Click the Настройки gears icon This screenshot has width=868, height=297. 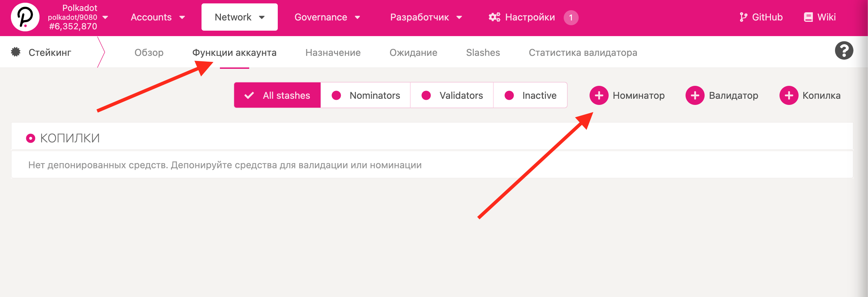(494, 17)
